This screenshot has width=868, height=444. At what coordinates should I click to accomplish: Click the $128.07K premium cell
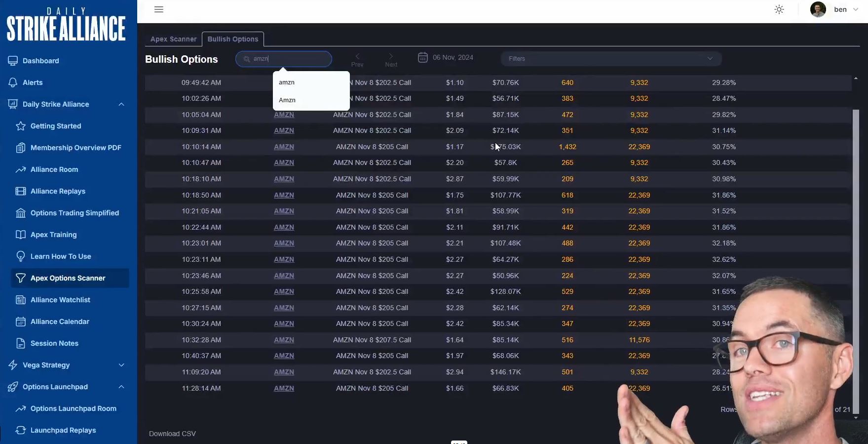pos(505,291)
